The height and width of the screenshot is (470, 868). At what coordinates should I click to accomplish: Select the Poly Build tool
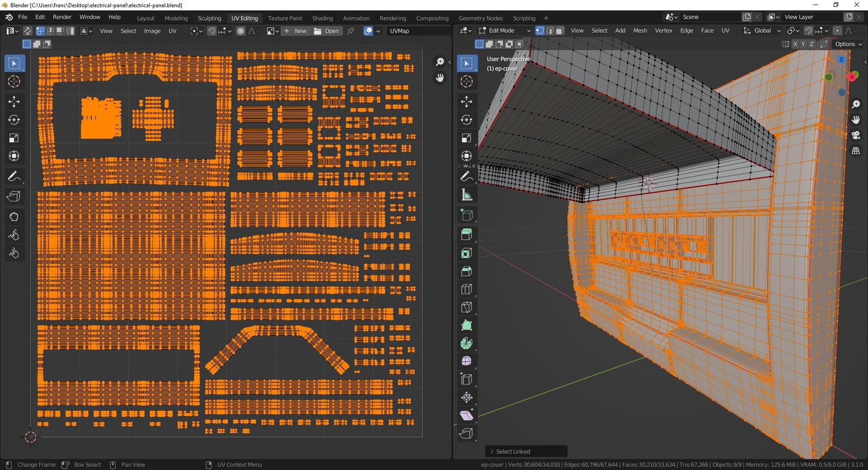467,325
